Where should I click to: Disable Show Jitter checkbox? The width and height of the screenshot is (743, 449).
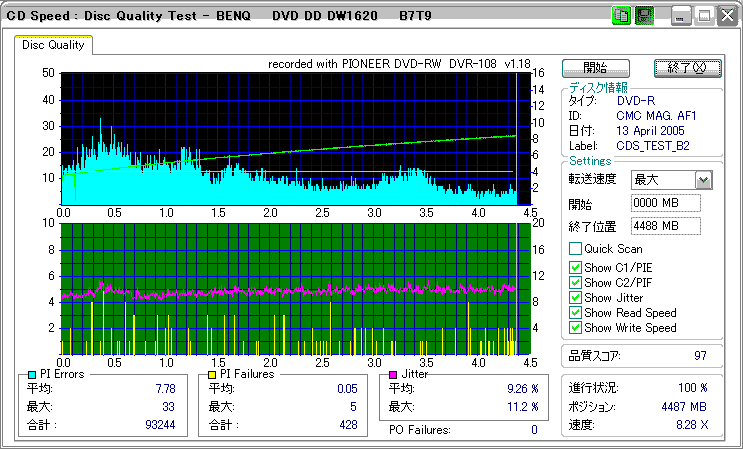pos(575,298)
